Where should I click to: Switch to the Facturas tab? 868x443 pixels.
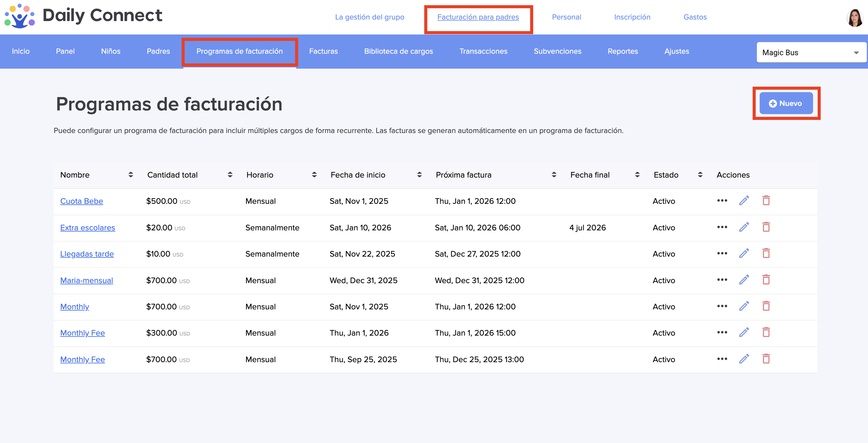click(323, 51)
